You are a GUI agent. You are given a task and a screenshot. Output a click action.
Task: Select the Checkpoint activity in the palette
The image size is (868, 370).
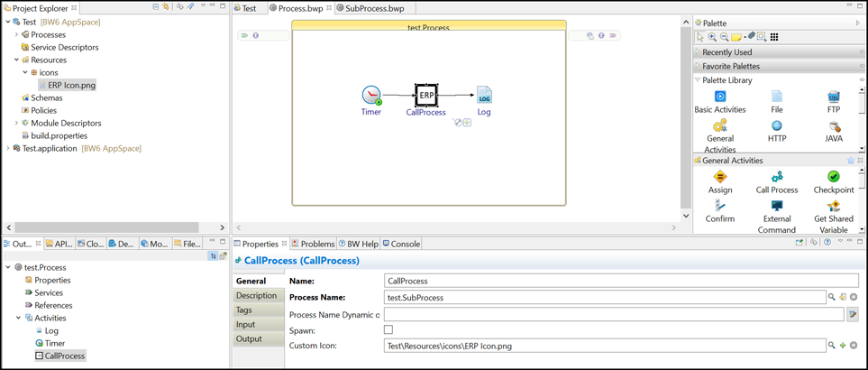click(833, 177)
